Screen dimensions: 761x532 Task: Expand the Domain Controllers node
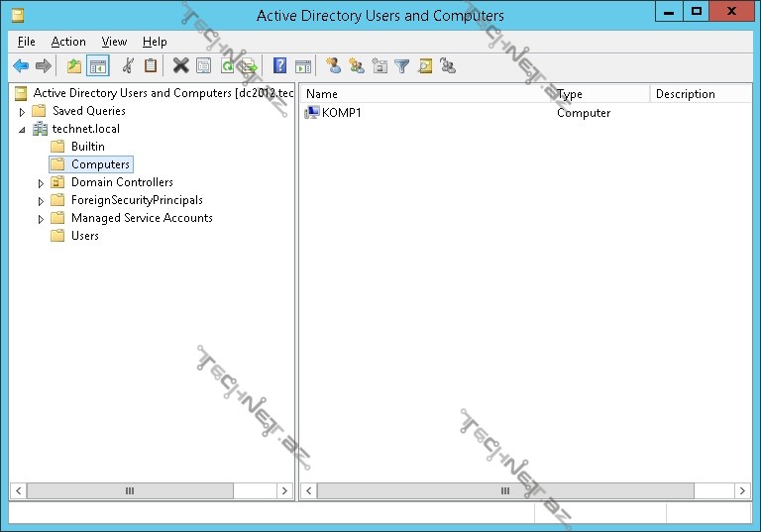42,183
